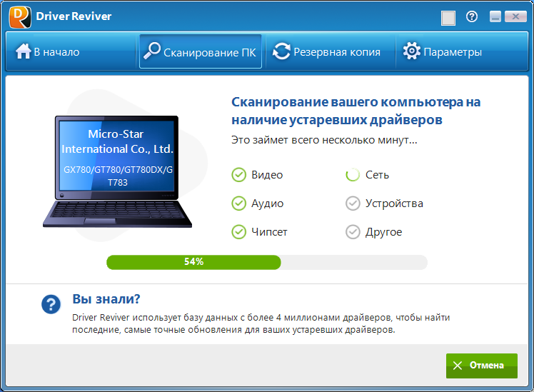Click the house icon beside В начало
Viewport: 534px width, 392px height.
pos(23,51)
